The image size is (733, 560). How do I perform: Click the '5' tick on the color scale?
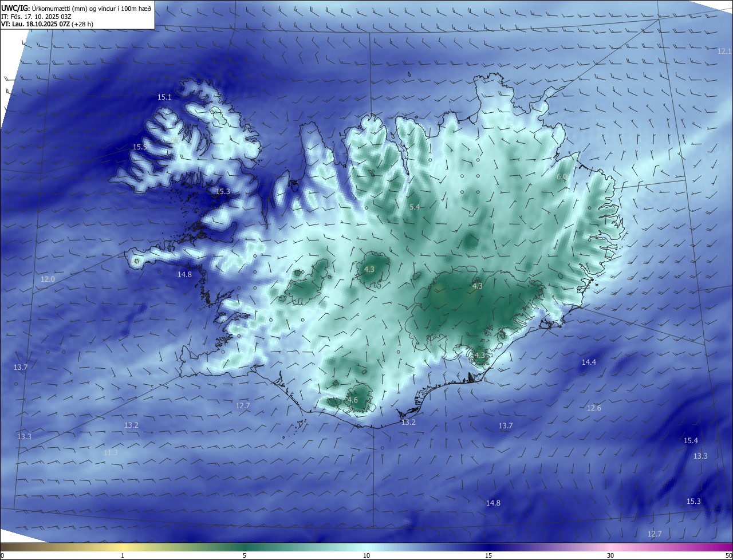(x=245, y=555)
